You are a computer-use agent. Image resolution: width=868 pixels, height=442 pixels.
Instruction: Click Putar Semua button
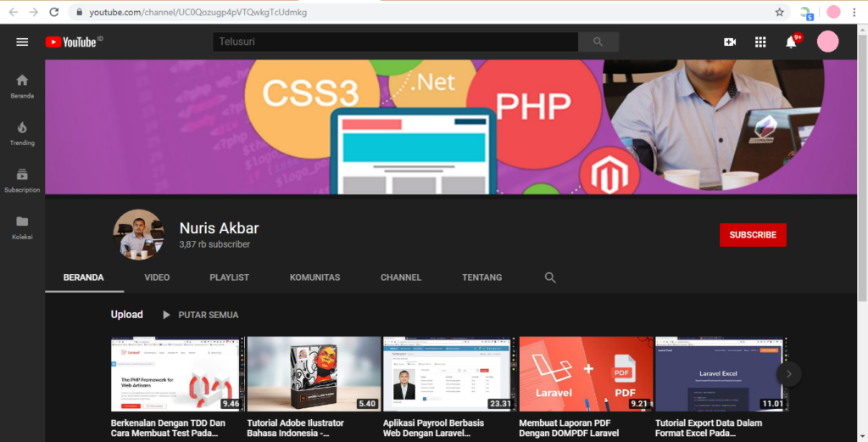(x=200, y=315)
